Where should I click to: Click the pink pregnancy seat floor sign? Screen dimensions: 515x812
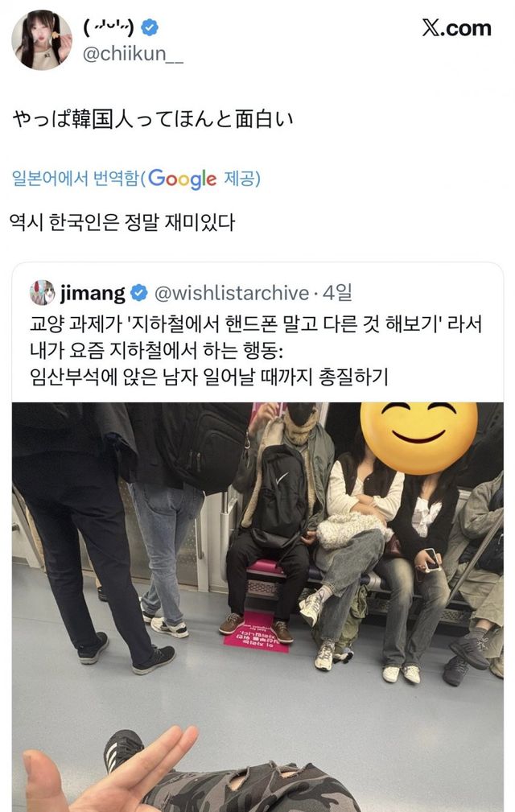pos(257,633)
